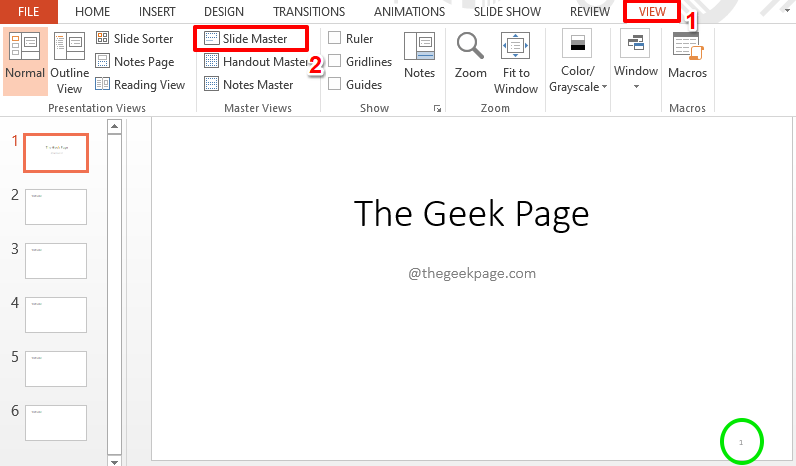Switch to Normal view

(24, 60)
